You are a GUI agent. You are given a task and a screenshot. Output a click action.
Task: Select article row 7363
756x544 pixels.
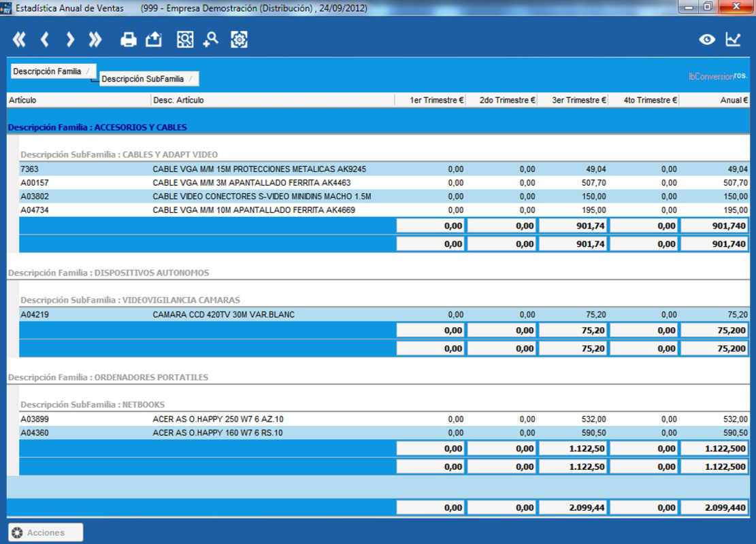click(x=384, y=169)
